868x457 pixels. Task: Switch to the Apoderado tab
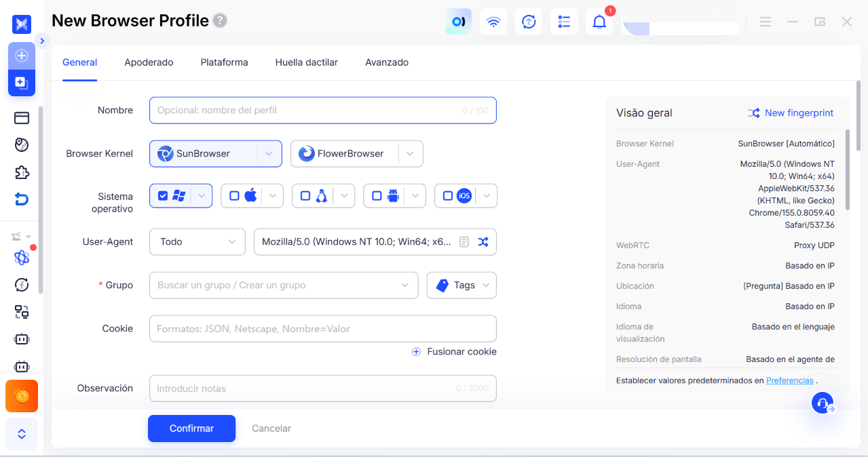point(149,62)
